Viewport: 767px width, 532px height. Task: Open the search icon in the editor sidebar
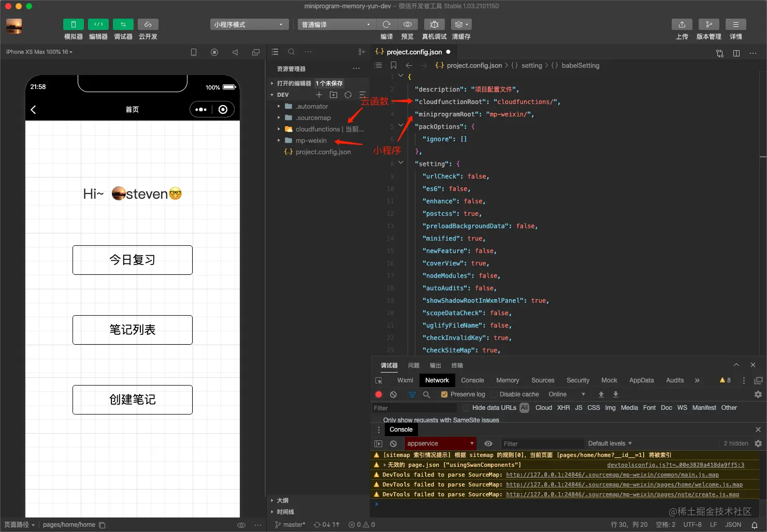[x=292, y=52]
